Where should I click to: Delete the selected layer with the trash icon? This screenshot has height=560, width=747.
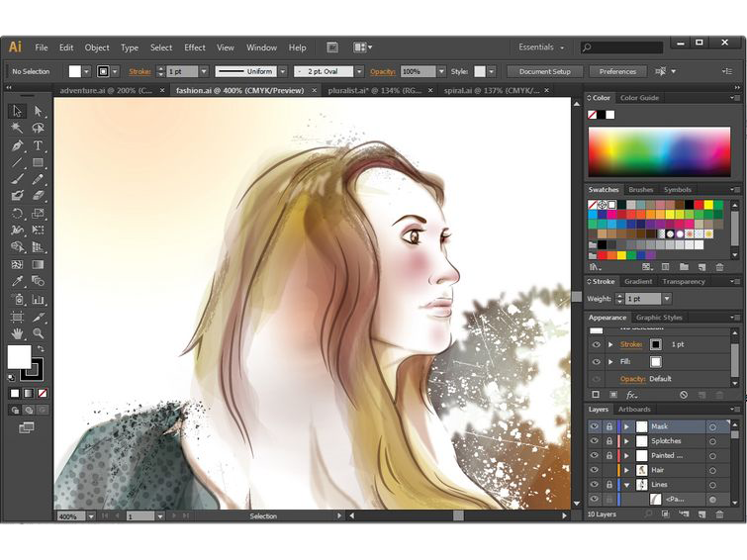click(x=720, y=513)
